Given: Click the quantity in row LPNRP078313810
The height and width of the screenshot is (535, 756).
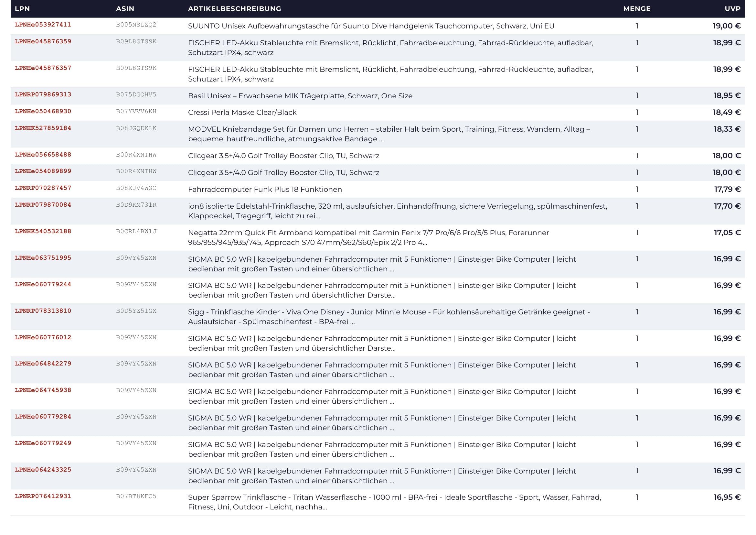Looking at the screenshot, I should point(637,311).
